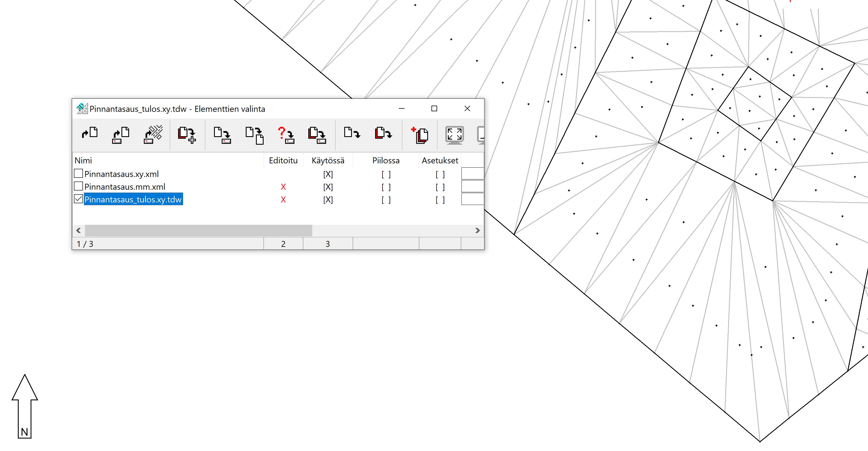868x451 pixels.
Task: Uncheck the Pinnantasaus_tulos.xy.tdw checkbox
Action: click(x=78, y=199)
